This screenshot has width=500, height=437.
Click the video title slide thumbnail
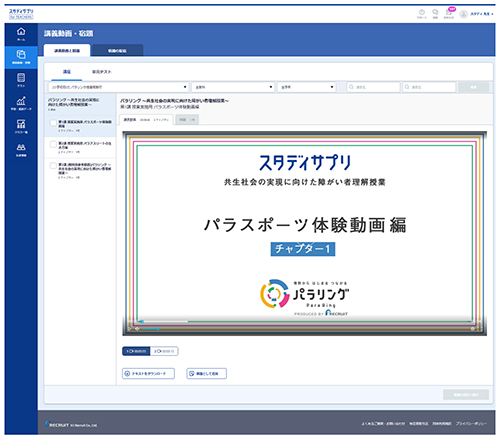click(305, 233)
